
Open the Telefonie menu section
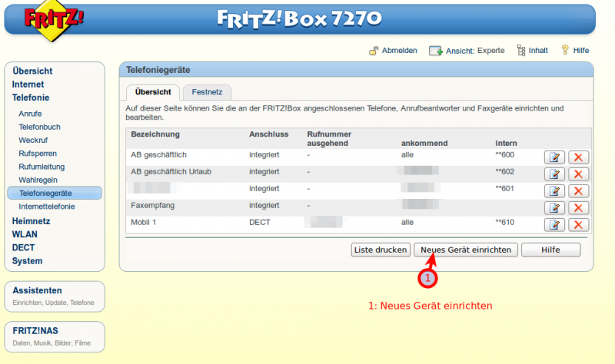tap(31, 98)
